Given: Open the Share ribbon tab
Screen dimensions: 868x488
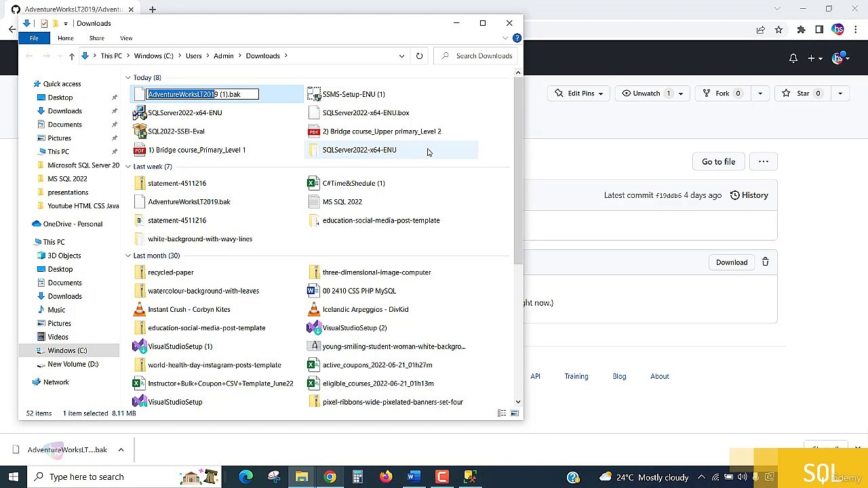Looking at the screenshot, I should tap(97, 38).
